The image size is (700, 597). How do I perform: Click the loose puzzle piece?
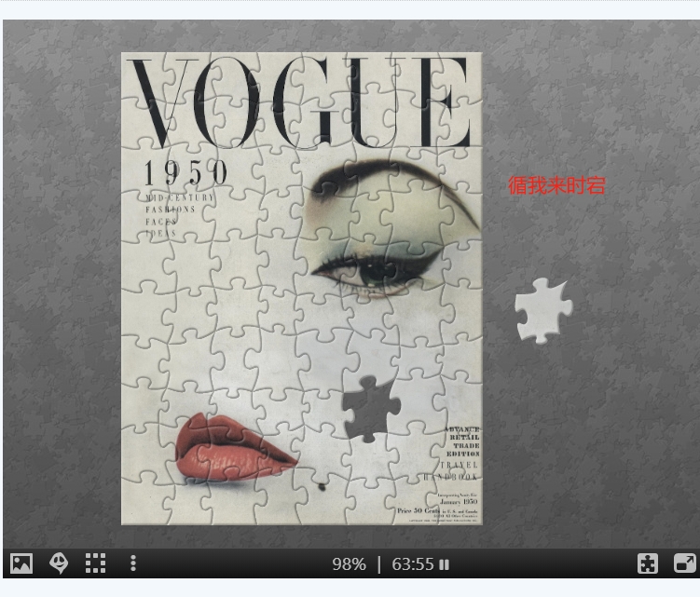(542, 310)
